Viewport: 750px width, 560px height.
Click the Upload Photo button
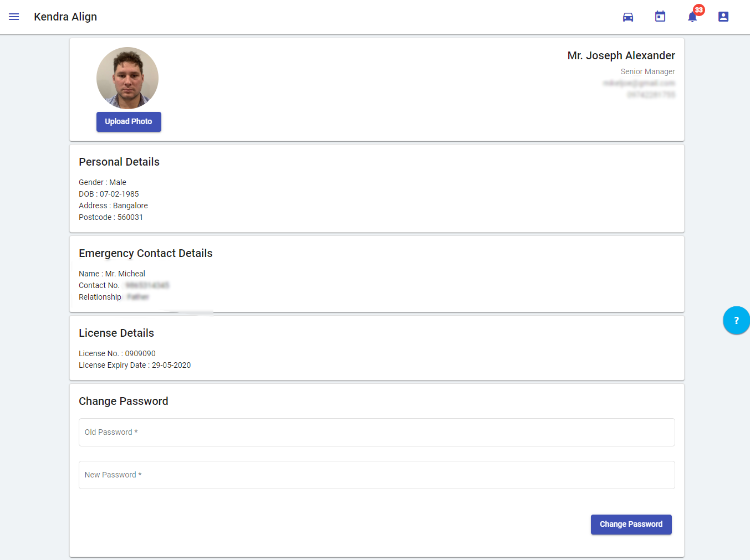[x=129, y=122]
